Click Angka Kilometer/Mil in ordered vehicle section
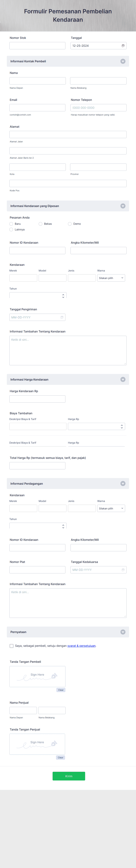 98,250
